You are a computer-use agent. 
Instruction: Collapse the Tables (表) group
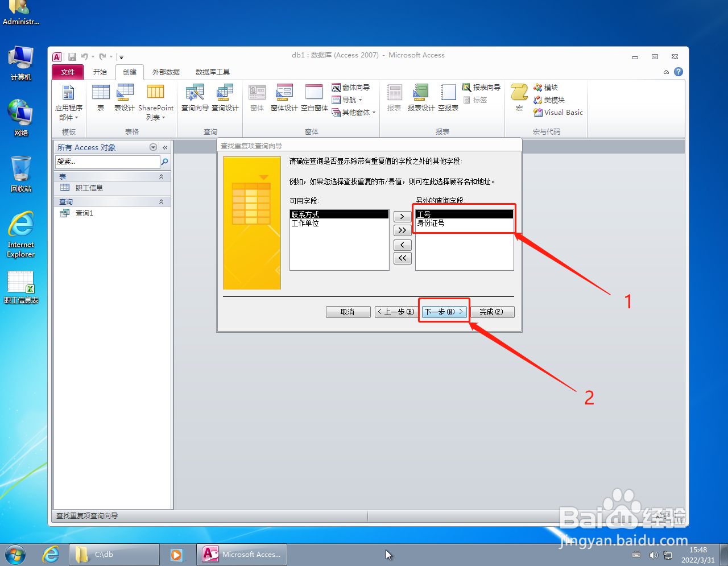pos(161,177)
